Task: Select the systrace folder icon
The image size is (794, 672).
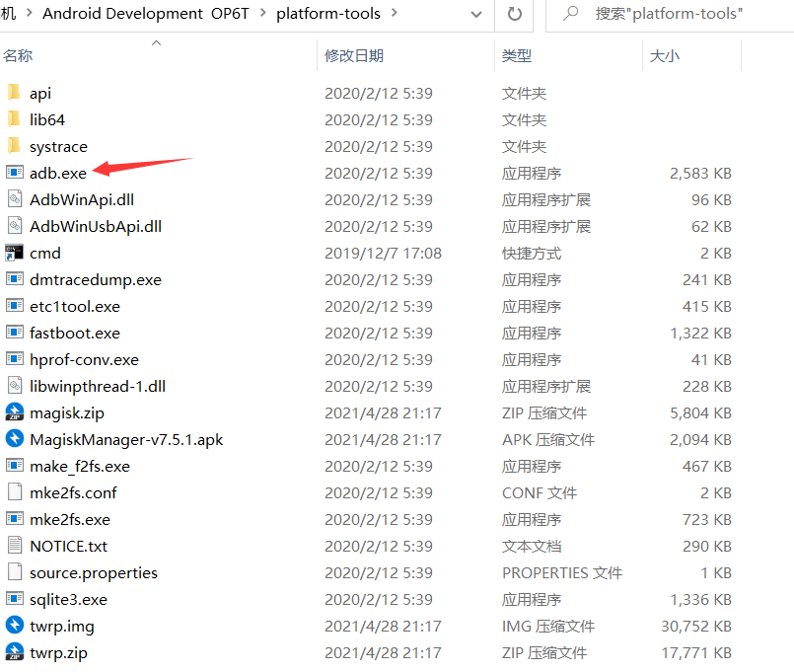Action: (14, 146)
